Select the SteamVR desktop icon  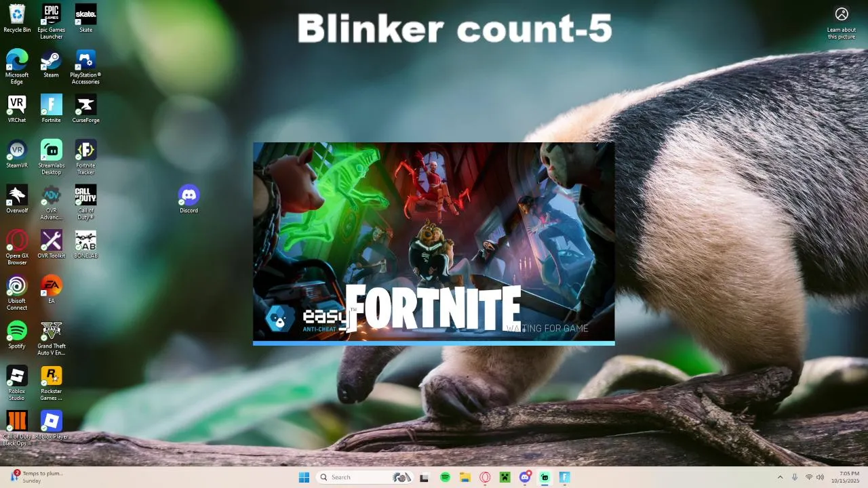click(x=17, y=154)
